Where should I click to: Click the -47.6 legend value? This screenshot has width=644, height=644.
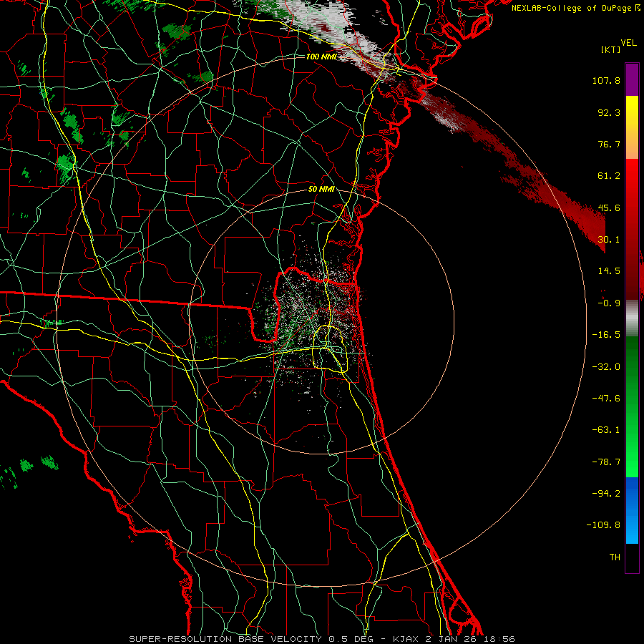pyautogui.click(x=606, y=399)
